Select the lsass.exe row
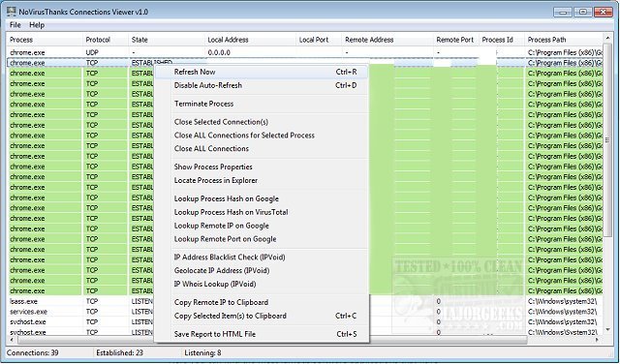Viewport: 620px width, 364px height. click(x=304, y=301)
